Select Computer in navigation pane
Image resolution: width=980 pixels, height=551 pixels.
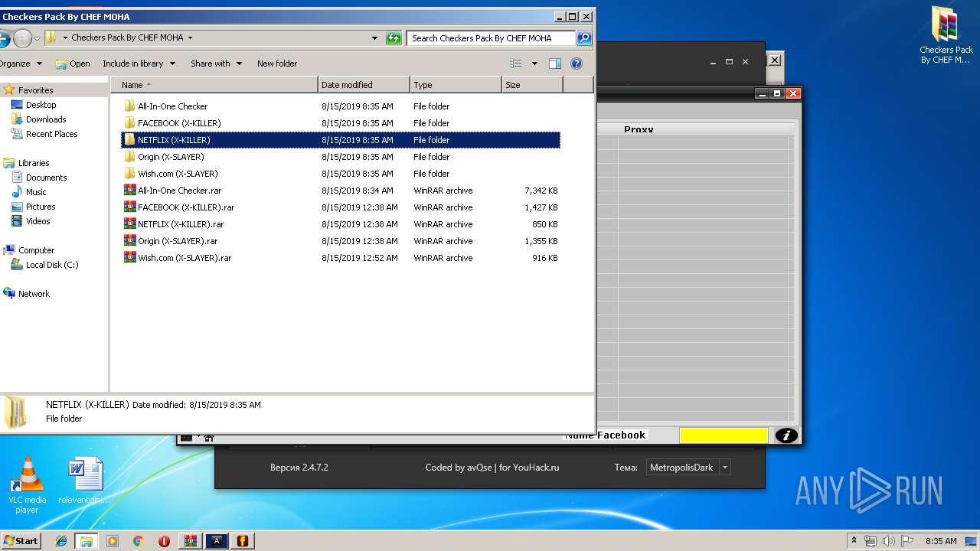click(29, 250)
